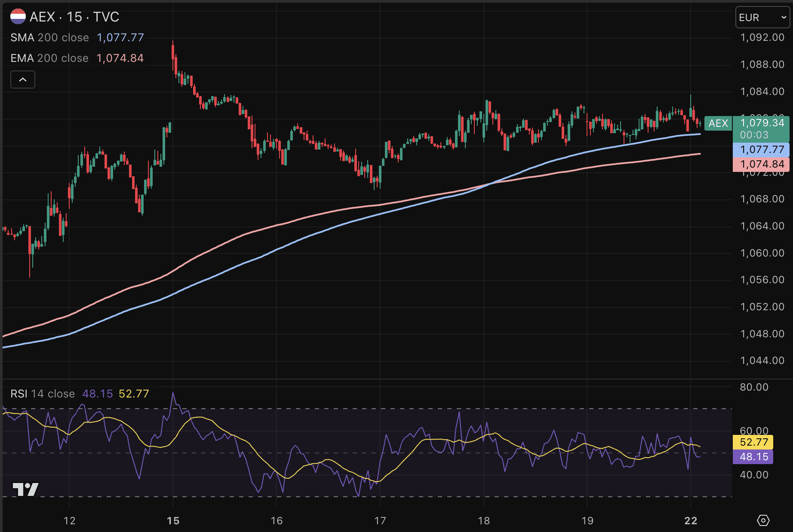Select the SMA 200 close indicator label

click(x=49, y=38)
